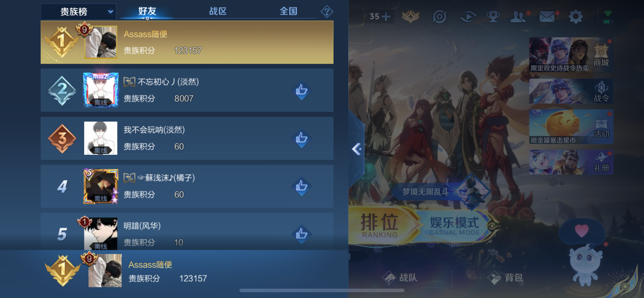The width and height of the screenshot is (644, 298).
Task: Open the friends icon in top bar
Action: (x=518, y=17)
